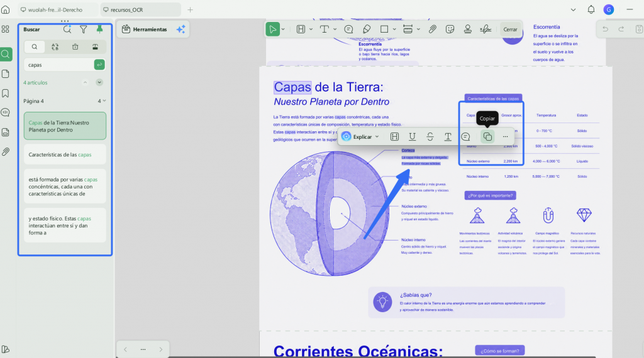Expand the measure tool options dropdown
This screenshot has width=644, height=358.
pyautogui.click(x=418, y=29)
